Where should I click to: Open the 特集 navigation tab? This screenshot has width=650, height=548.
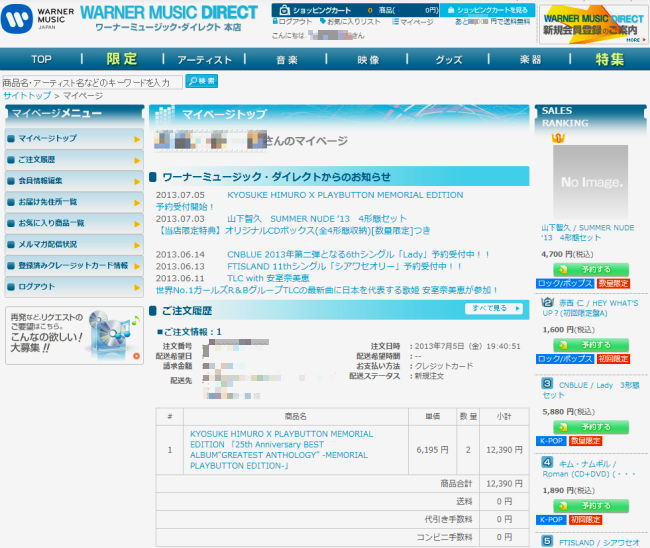(609, 59)
